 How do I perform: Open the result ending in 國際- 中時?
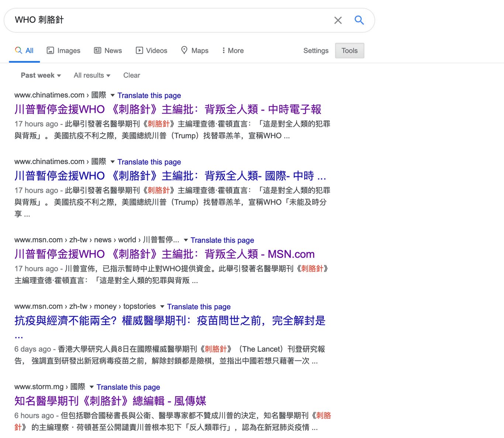coord(170,175)
